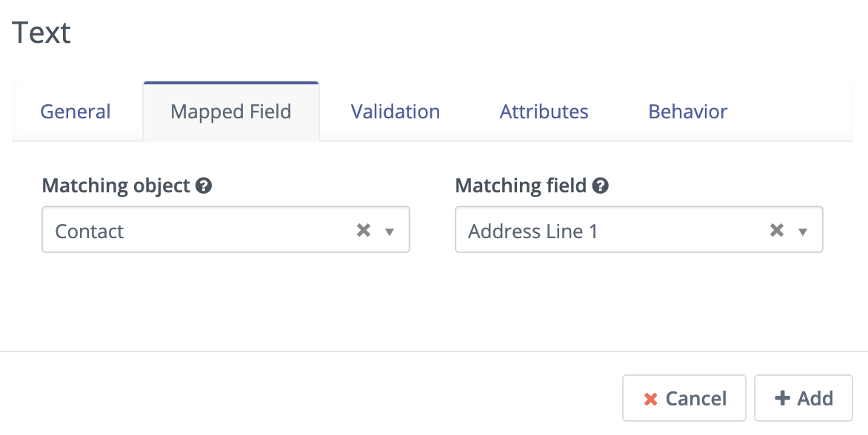Click the Matching object label
Screen dimensions: 868x435
click(116, 186)
